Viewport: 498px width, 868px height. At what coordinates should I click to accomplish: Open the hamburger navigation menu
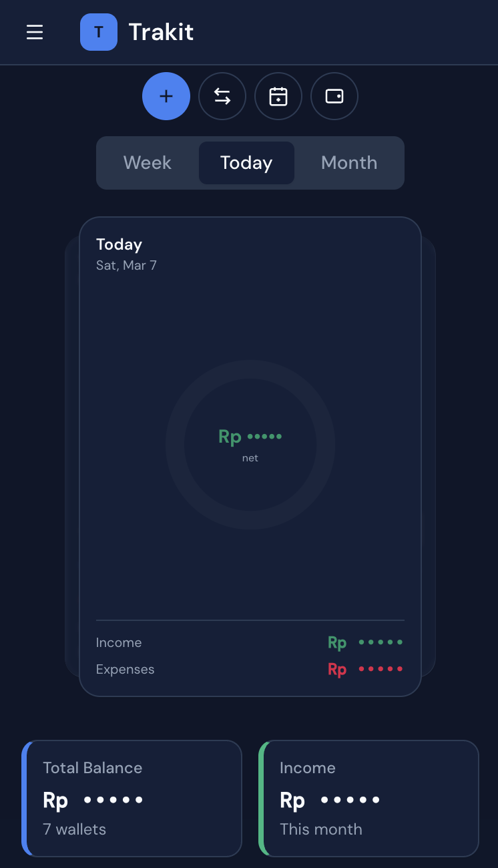(35, 32)
